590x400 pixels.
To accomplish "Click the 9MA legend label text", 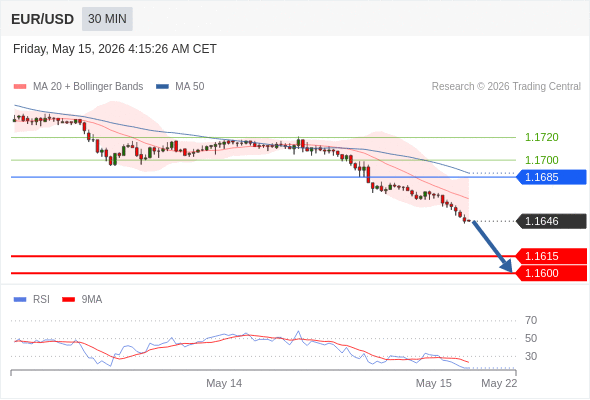I will [x=92, y=300].
